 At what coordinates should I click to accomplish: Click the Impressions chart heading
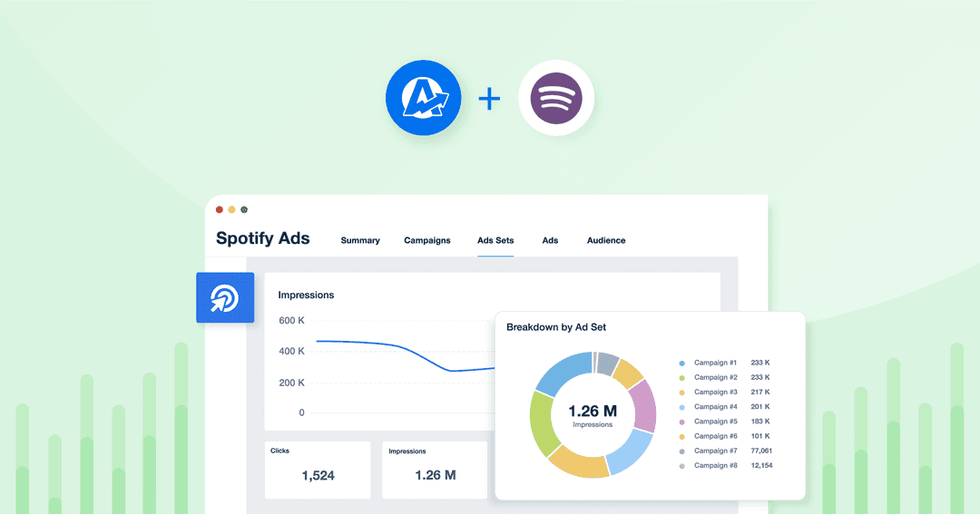click(307, 295)
